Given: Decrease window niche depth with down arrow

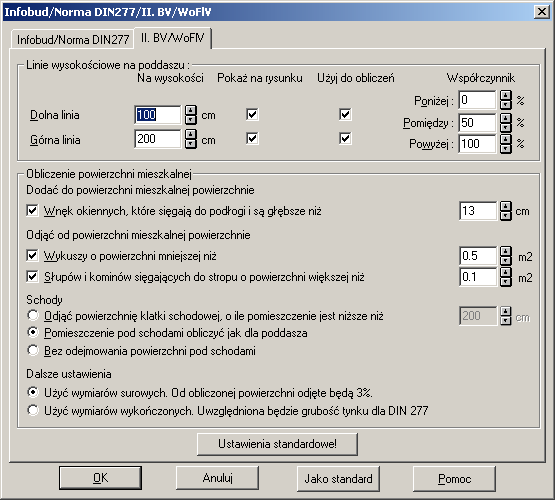Looking at the screenshot, I should click(506, 215).
